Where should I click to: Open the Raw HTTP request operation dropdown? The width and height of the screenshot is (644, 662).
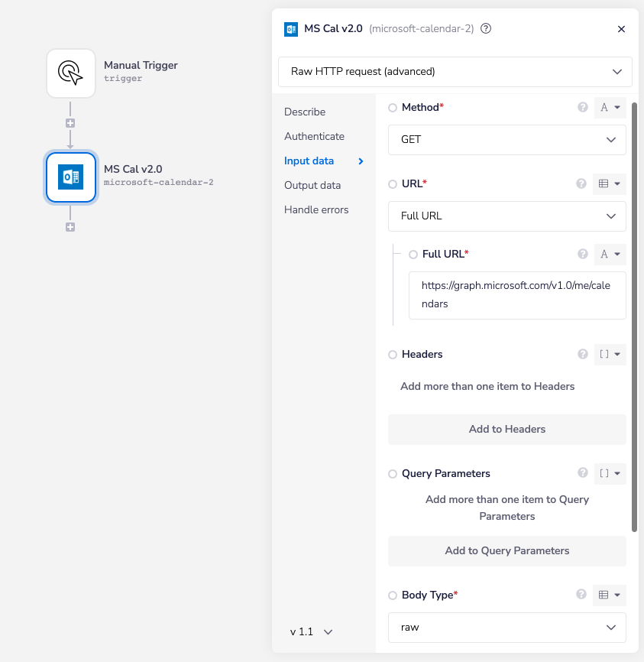[455, 72]
